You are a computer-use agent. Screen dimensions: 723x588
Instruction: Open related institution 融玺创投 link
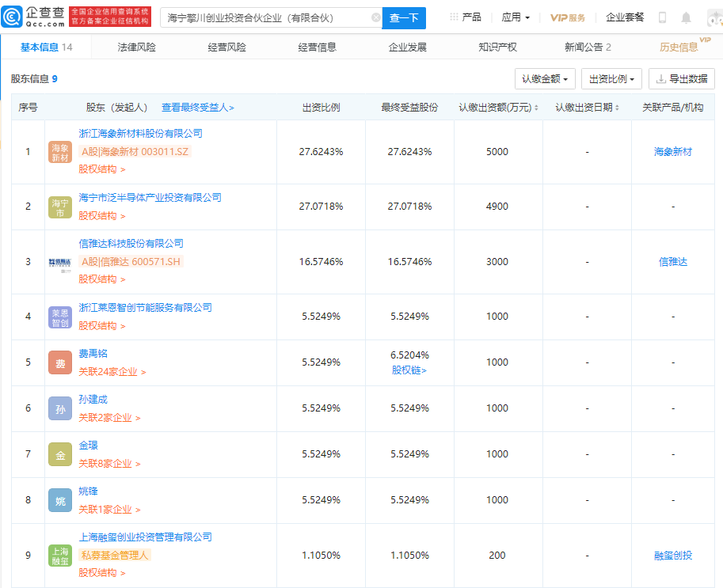(673, 556)
